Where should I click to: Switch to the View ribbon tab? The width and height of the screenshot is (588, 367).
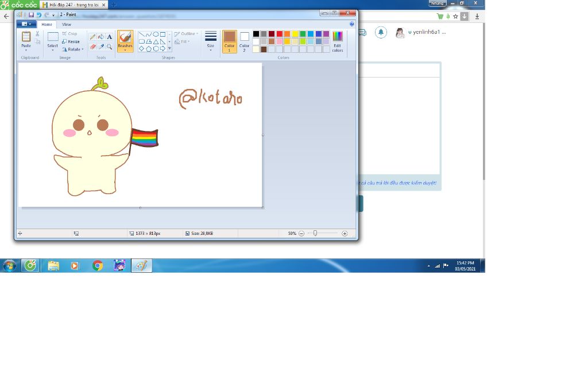pyautogui.click(x=67, y=24)
